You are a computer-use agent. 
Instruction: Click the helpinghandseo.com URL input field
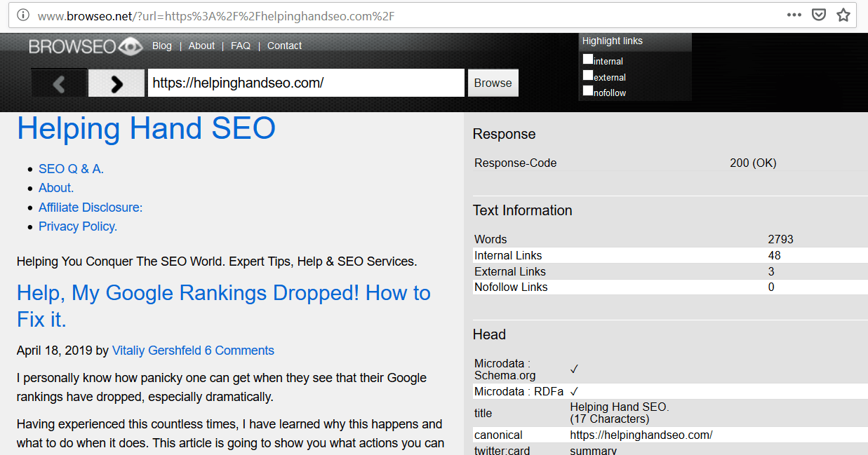306,83
